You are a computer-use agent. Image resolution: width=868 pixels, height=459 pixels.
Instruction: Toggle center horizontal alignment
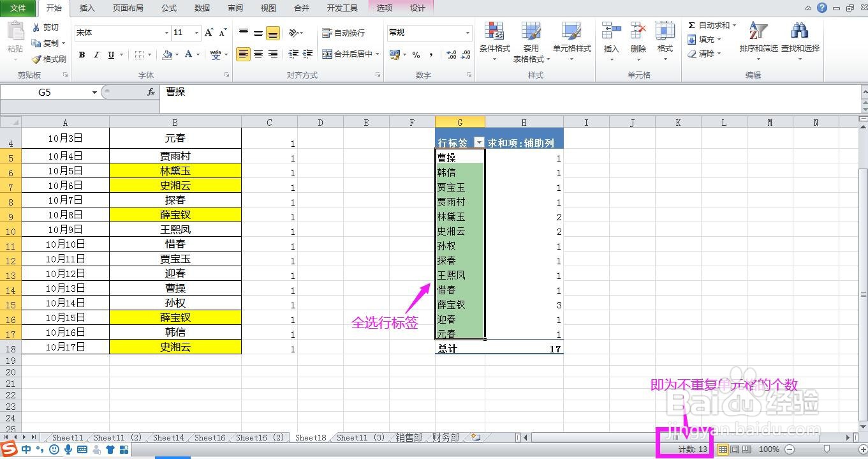(258, 54)
